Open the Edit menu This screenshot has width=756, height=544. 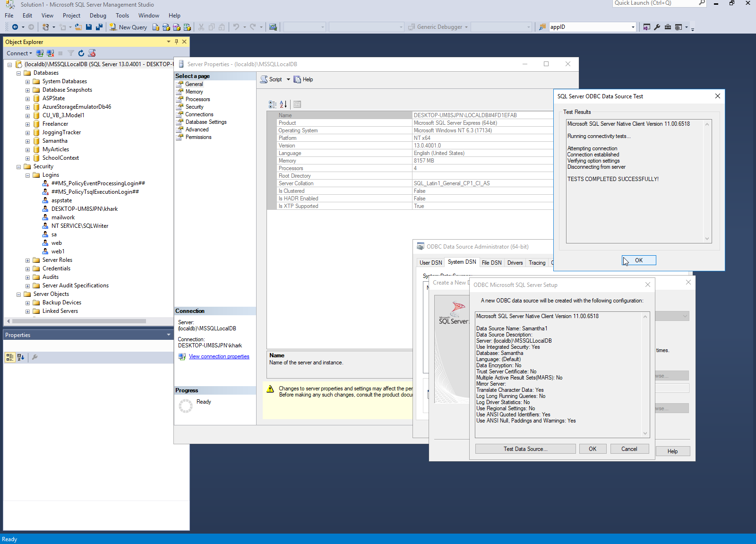pyautogui.click(x=27, y=15)
